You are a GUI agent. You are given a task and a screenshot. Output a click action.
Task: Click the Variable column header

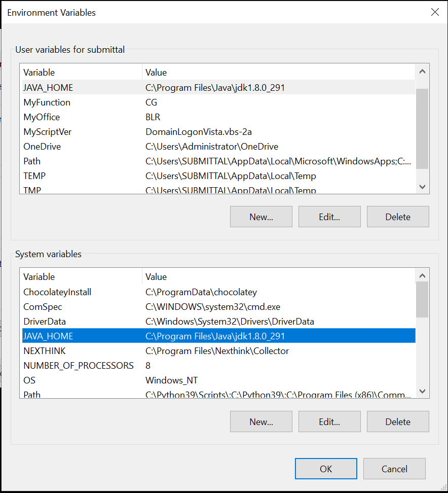[x=38, y=72]
